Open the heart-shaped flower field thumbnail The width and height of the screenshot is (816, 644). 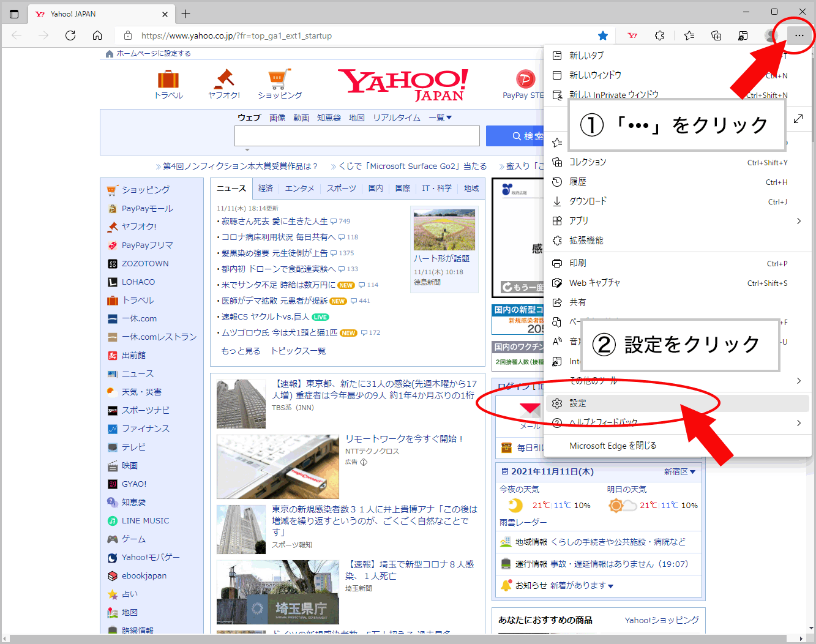tap(444, 230)
